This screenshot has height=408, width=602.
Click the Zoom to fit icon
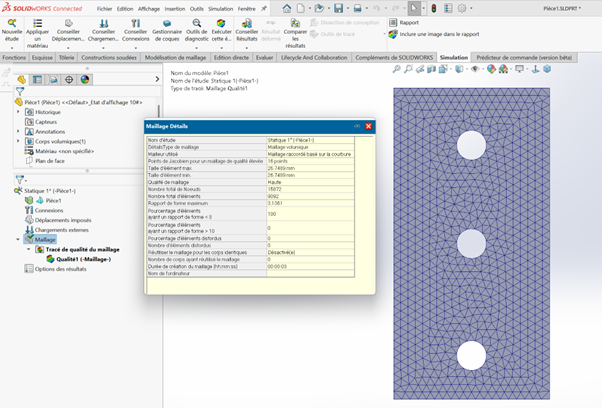point(396,69)
